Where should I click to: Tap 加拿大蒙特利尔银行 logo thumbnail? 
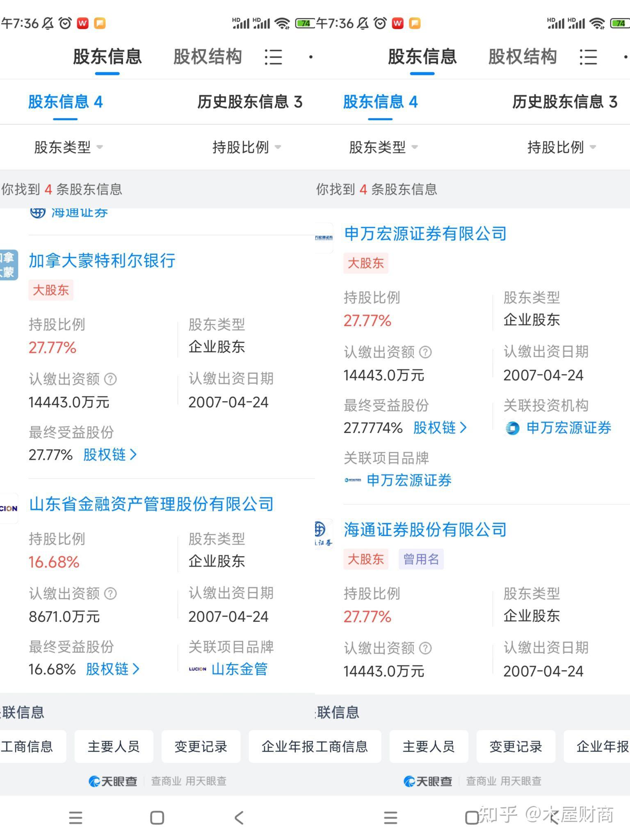click(8, 265)
